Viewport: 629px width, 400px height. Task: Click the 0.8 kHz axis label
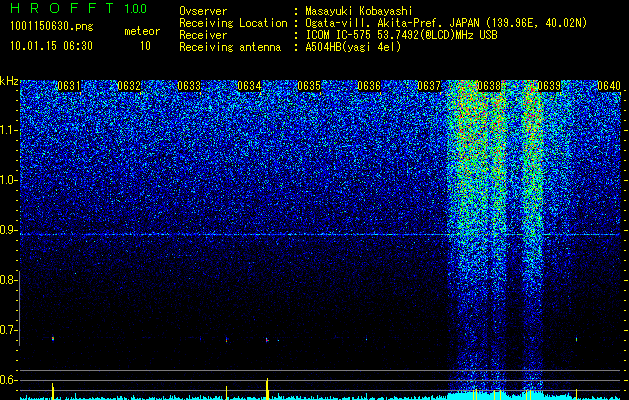[8, 280]
